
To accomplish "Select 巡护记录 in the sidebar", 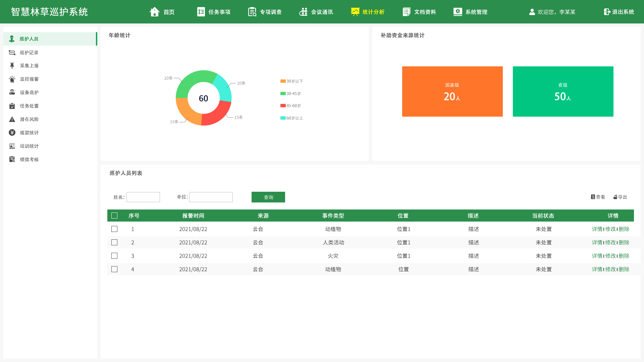I will (29, 53).
